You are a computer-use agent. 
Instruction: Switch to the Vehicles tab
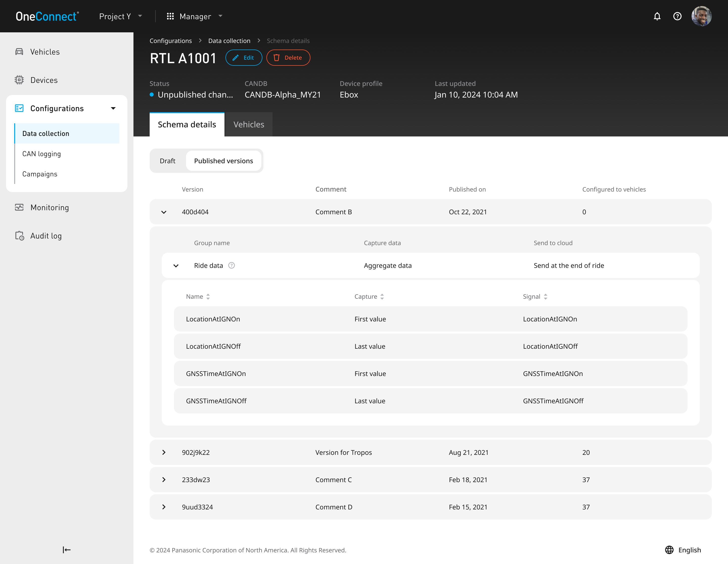[x=249, y=125]
